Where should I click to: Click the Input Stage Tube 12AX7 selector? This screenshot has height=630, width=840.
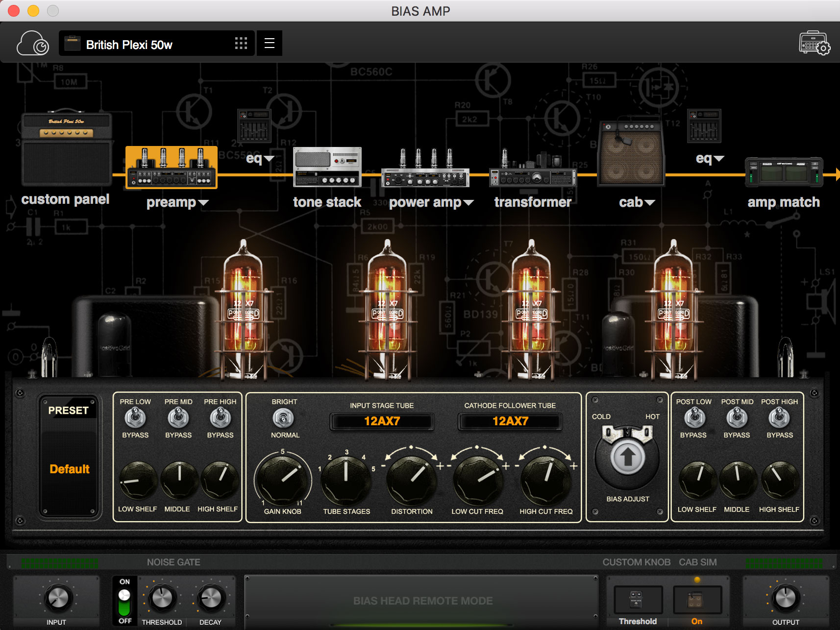[382, 421]
